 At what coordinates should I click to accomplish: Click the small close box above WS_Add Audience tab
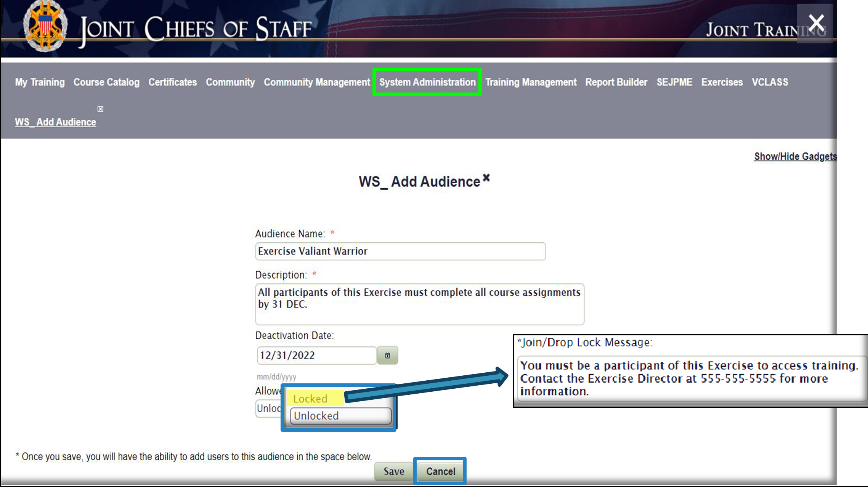click(100, 109)
